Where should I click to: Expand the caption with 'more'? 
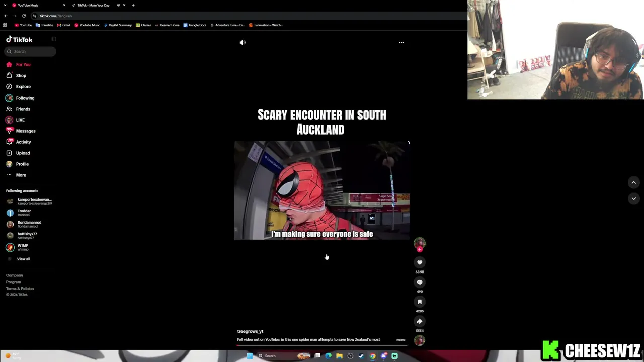click(401, 340)
